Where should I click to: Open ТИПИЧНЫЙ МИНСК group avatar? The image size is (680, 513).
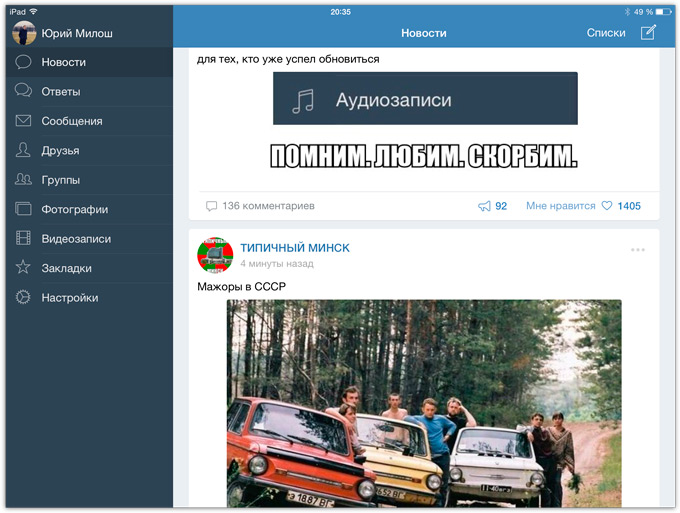215,255
